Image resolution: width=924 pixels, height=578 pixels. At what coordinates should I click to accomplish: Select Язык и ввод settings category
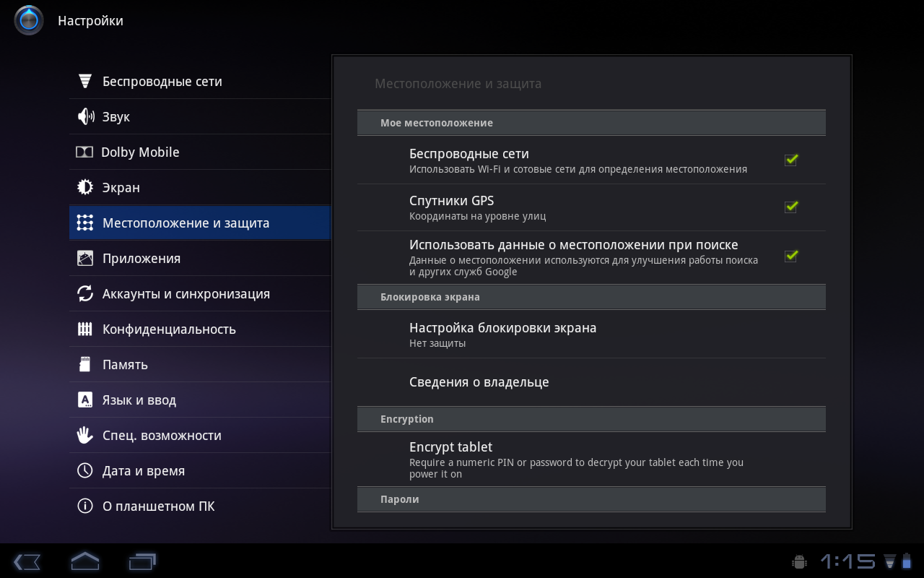(x=139, y=400)
